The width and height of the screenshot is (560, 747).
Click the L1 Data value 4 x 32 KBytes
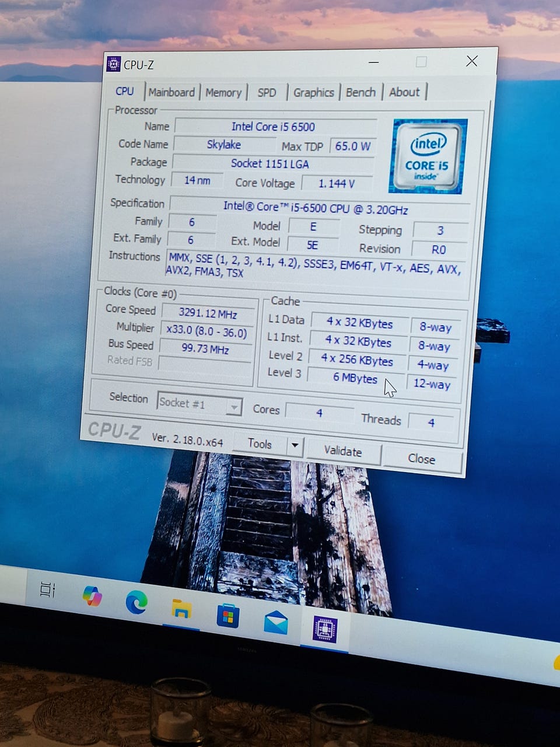pyautogui.click(x=359, y=323)
